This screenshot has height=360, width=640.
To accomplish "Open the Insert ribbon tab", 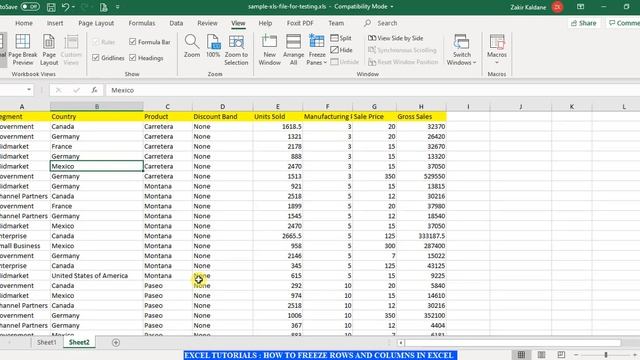I will tap(55, 23).
